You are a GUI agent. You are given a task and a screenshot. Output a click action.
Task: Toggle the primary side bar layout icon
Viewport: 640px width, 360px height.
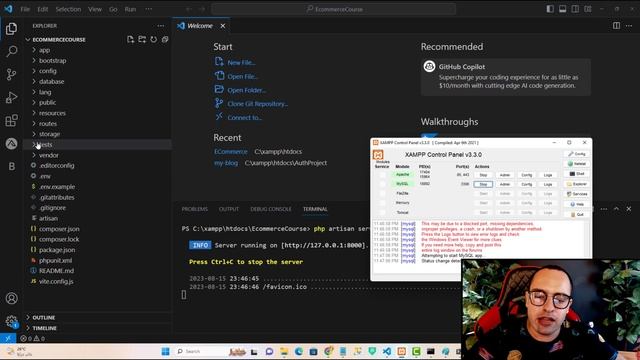550,9
